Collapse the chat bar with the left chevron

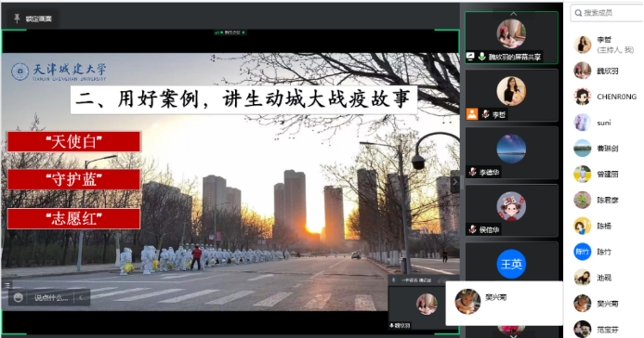(x=81, y=297)
